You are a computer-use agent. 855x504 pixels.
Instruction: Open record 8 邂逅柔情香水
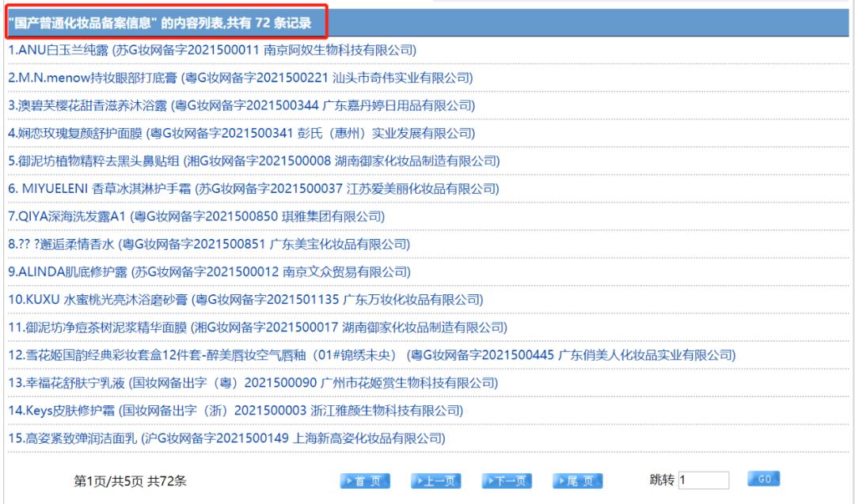[x=209, y=244]
